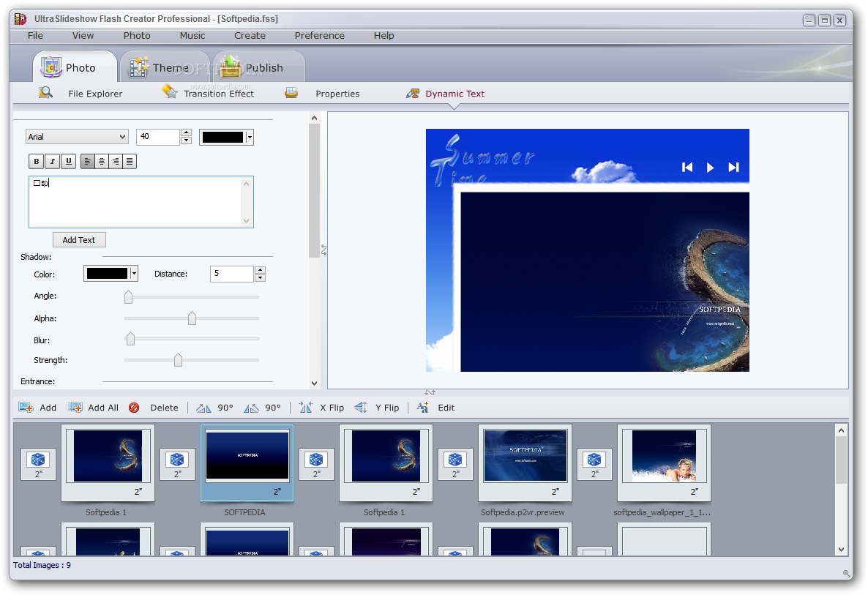Click the Transition Effect label
This screenshot has height=595, width=868.
[x=219, y=94]
